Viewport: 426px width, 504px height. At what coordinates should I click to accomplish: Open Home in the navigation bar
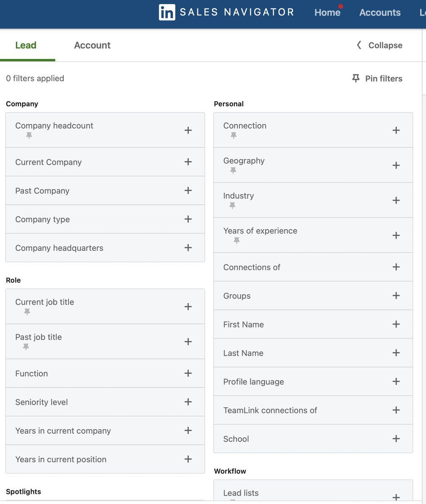pyautogui.click(x=327, y=13)
